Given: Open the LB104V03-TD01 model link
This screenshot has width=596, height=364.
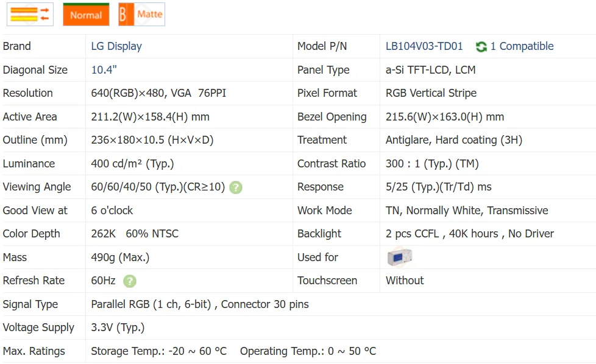Looking at the screenshot, I should (424, 46).
